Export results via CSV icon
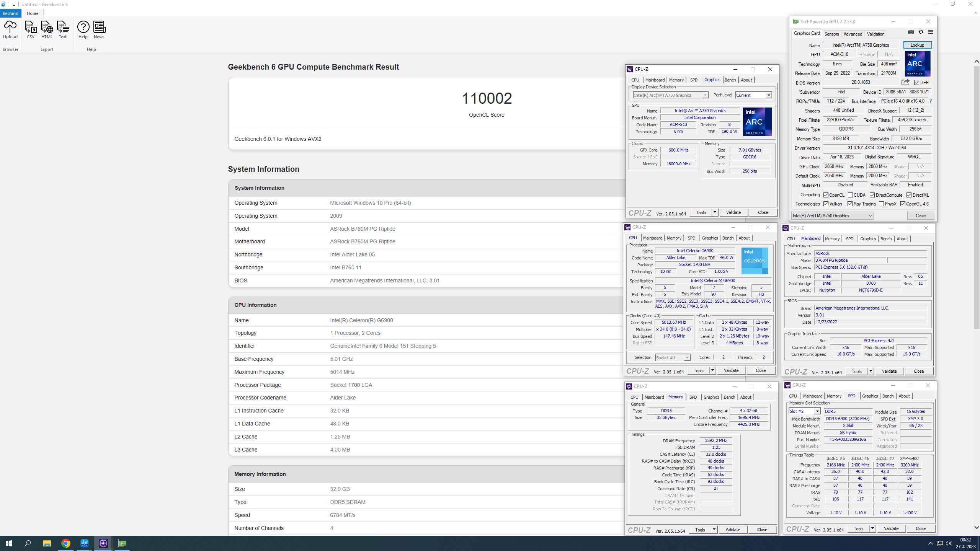 [31, 29]
